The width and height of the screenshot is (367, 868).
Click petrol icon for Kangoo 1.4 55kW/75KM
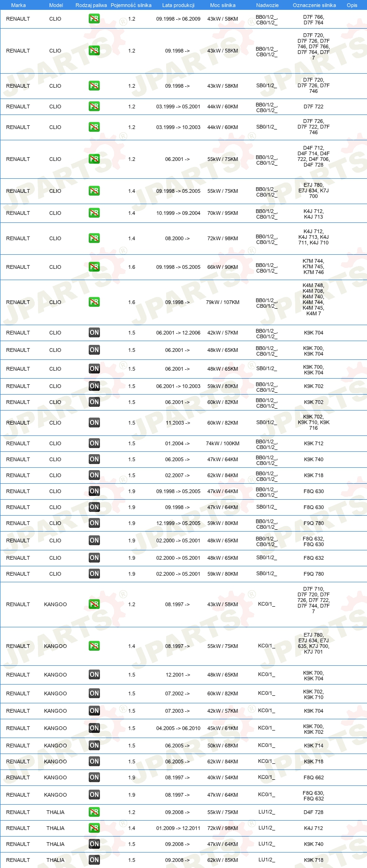pos(94,646)
